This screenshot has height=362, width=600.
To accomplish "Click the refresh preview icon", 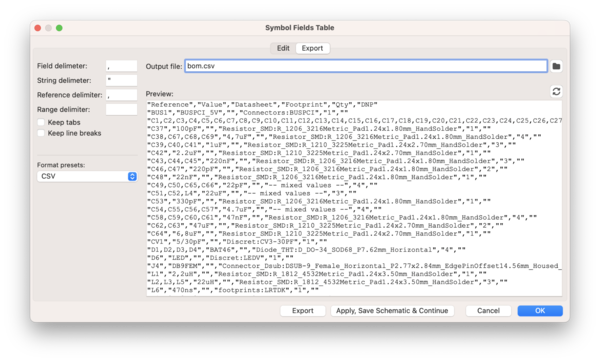I will point(556,91).
